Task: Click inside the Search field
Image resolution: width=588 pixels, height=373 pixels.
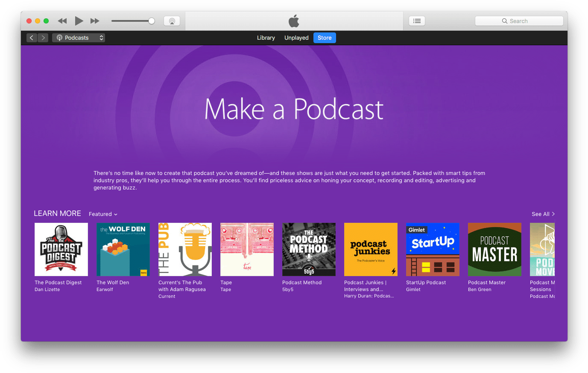Action: click(x=519, y=21)
